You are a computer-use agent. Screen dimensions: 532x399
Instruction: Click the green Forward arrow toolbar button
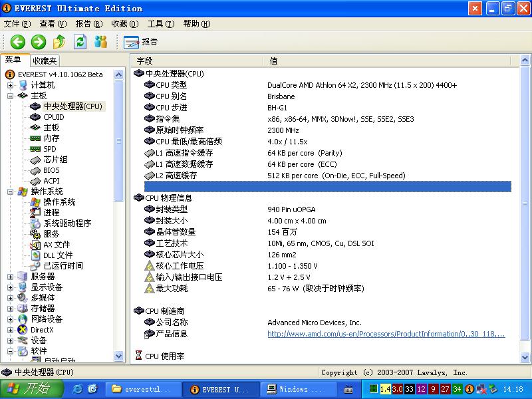pyautogui.click(x=39, y=42)
